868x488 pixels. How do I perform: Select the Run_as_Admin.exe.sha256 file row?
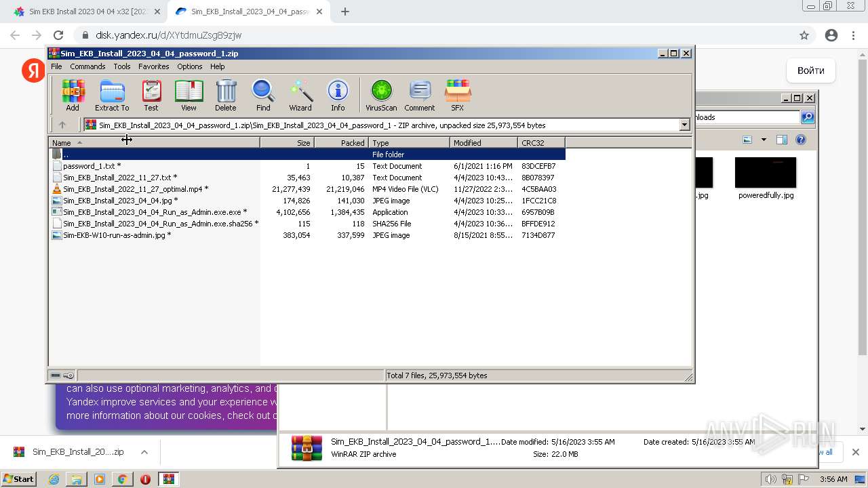[307, 224]
